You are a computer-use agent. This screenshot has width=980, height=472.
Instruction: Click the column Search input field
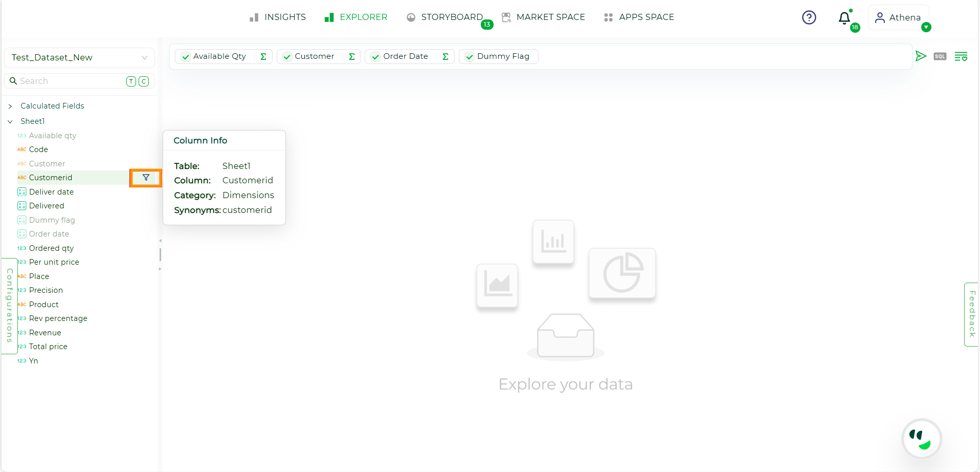[x=69, y=81]
